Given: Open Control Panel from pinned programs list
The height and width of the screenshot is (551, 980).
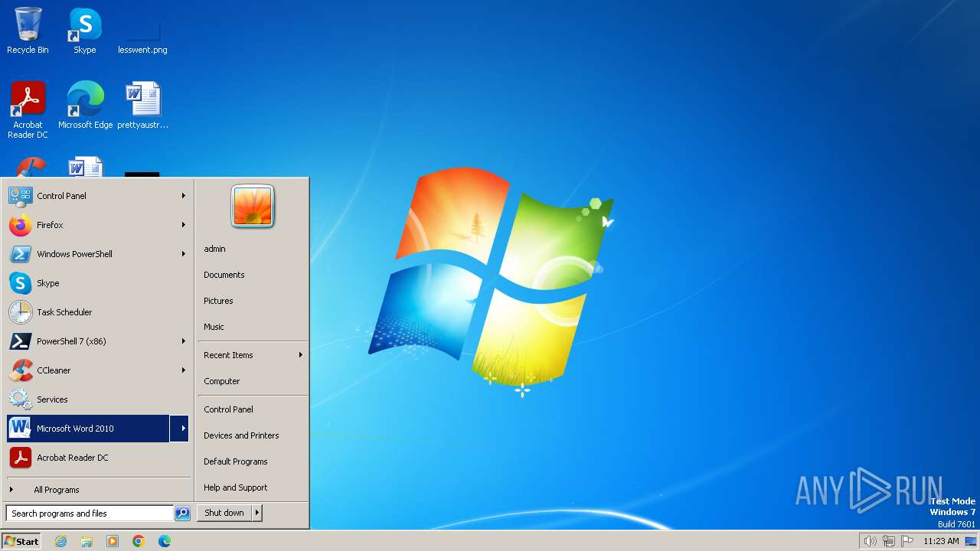Looking at the screenshot, I should [x=96, y=196].
